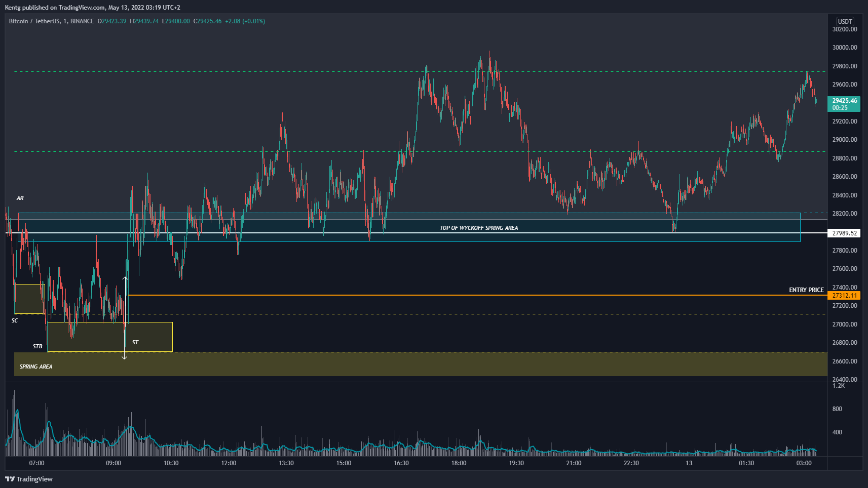This screenshot has height=488, width=868.
Task: Click the AR annotation label
Action: click(x=20, y=198)
